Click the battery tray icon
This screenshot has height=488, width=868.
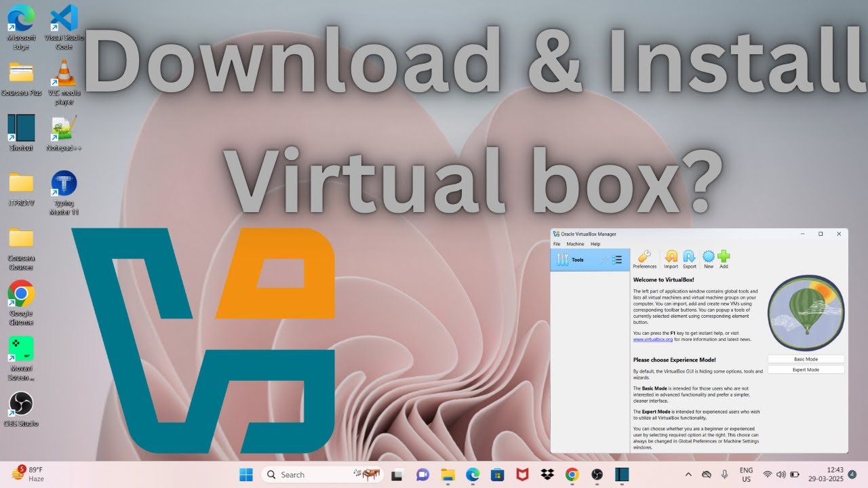[795, 474]
